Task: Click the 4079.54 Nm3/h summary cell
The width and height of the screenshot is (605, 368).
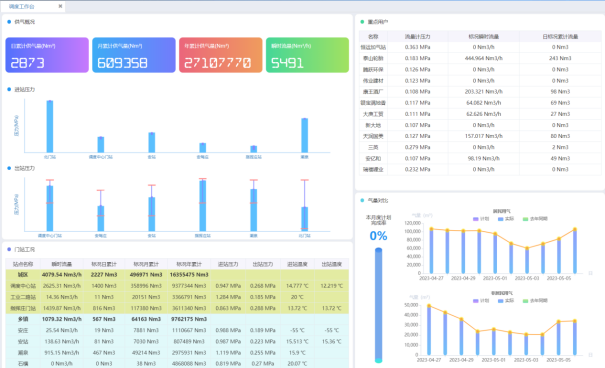Action: [x=62, y=275]
